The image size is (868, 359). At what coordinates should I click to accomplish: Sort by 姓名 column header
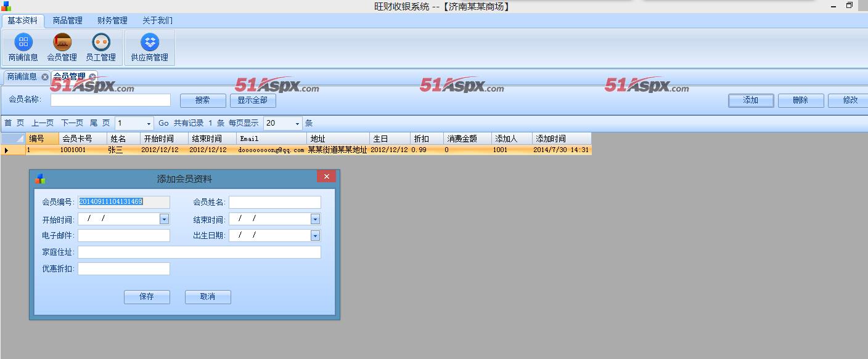click(123, 139)
